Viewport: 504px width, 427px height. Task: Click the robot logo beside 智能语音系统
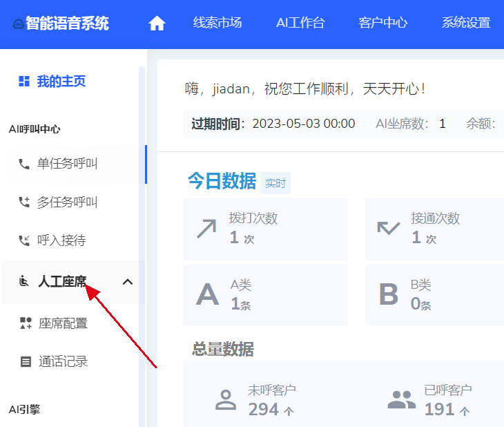tap(19, 23)
